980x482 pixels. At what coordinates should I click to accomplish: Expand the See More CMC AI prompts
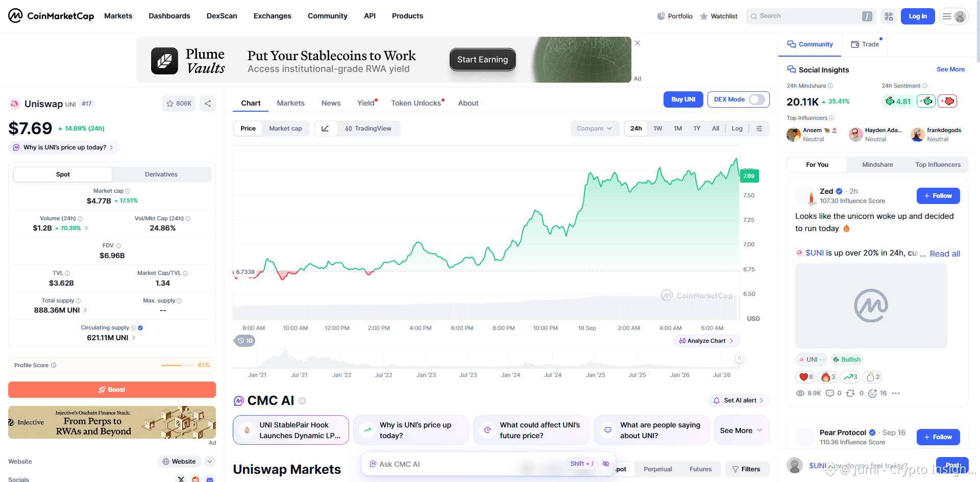coord(741,430)
